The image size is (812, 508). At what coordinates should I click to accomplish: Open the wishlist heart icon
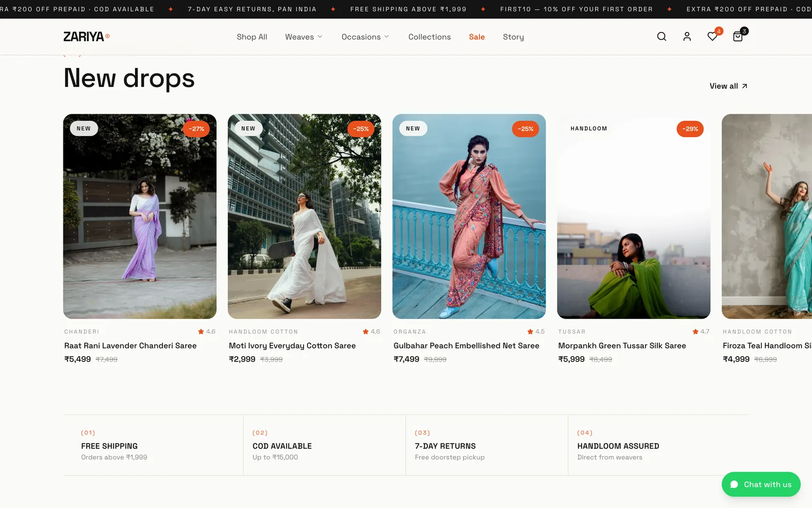pos(713,37)
